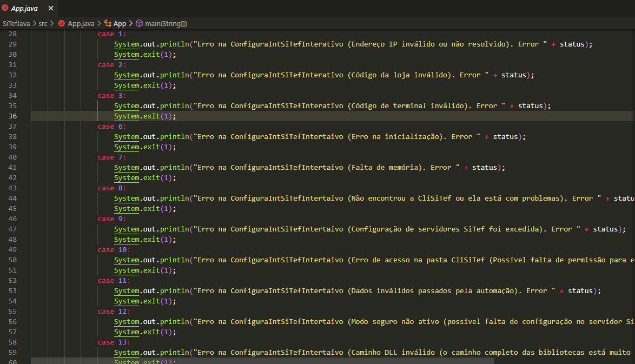
Task: Click line number 36 in the gutter
Action: tap(12, 116)
